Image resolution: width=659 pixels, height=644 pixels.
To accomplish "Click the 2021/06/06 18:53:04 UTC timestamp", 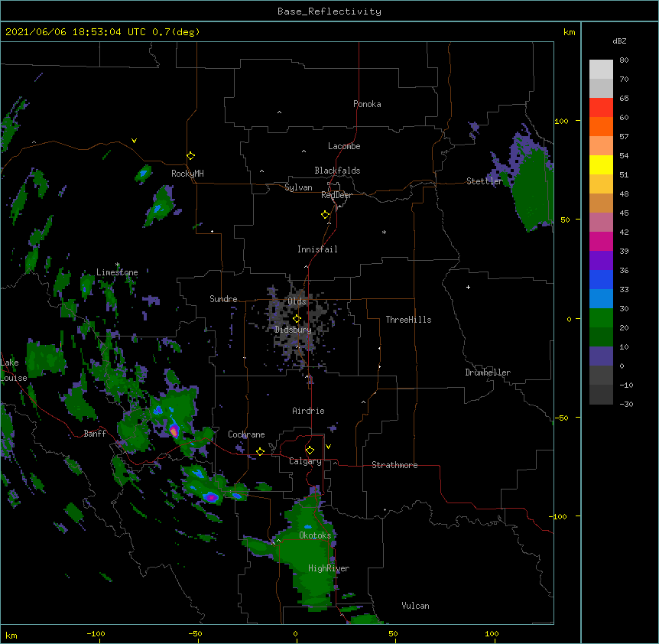I will [76, 32].
